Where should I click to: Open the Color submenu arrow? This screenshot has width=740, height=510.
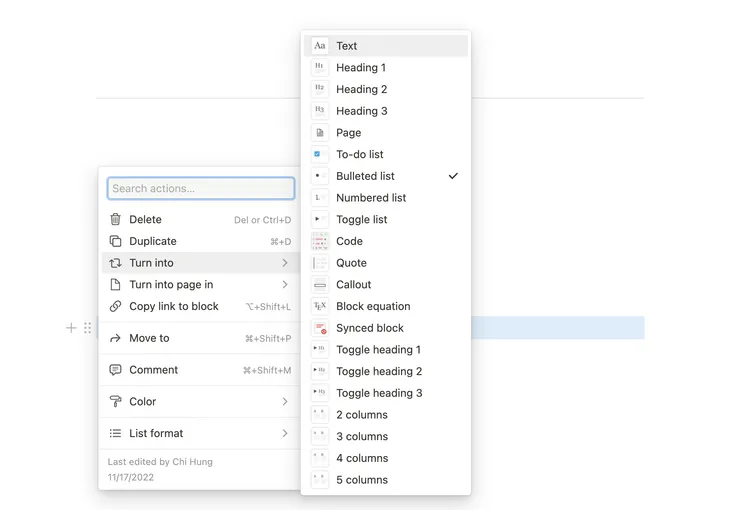click(x=285, y=402)
